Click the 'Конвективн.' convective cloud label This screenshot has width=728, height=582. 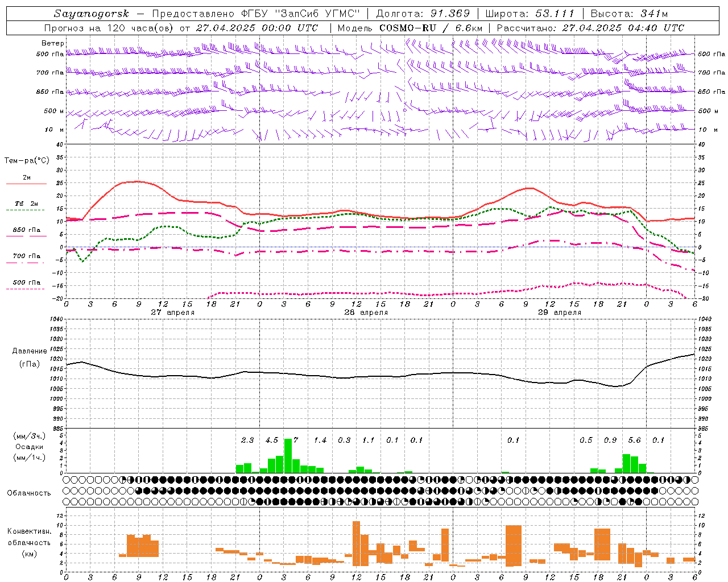29,531
